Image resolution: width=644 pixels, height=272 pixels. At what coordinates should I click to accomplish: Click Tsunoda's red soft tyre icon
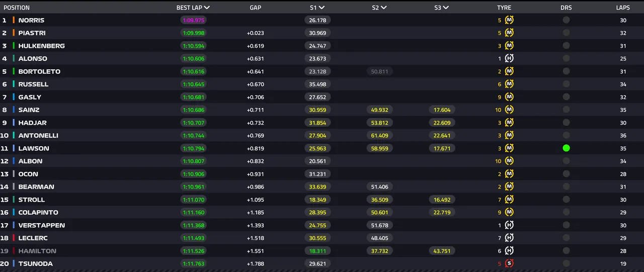coord(509,263)
